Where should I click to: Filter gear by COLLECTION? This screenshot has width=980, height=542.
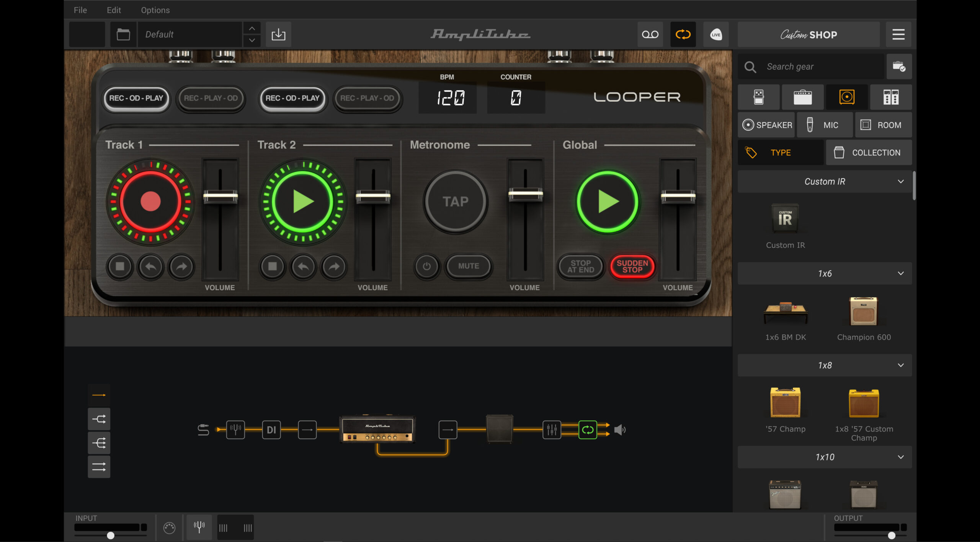(869, 153)
